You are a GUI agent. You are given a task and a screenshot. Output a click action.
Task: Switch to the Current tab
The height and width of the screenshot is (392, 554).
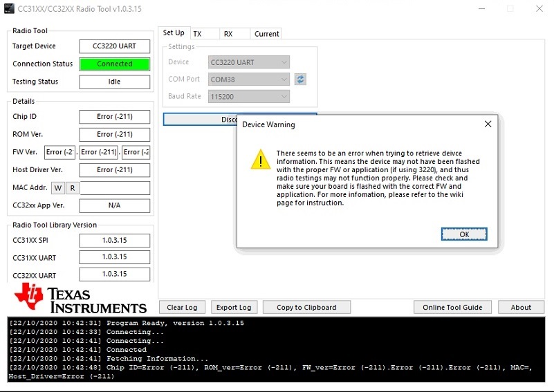pyautogui.click(x=266, y=34)
